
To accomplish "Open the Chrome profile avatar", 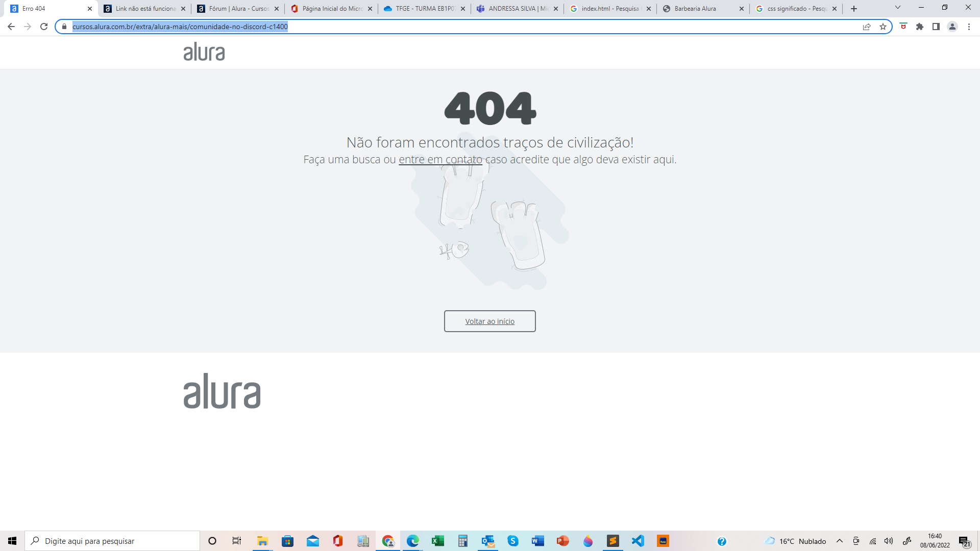I will (952, 27).
